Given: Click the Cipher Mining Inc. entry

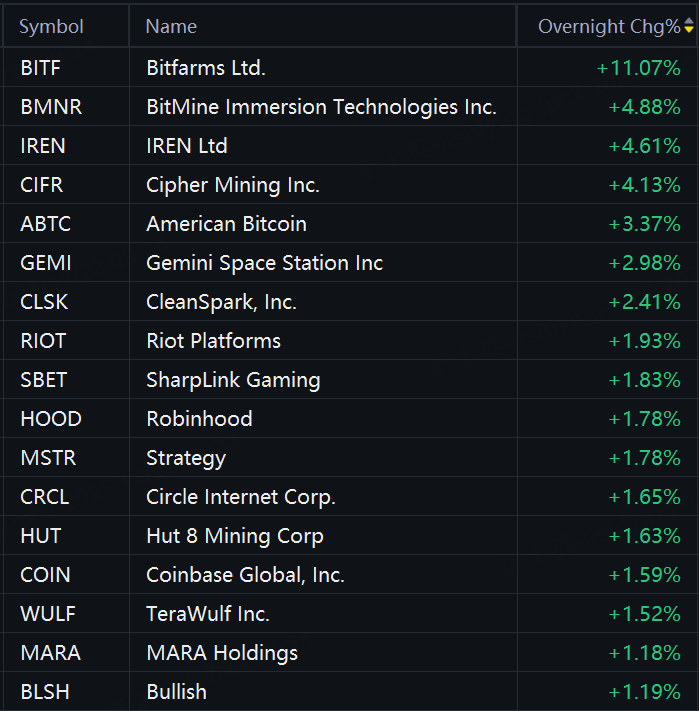Looking at the screenshot, I should [x=233, y=185].
